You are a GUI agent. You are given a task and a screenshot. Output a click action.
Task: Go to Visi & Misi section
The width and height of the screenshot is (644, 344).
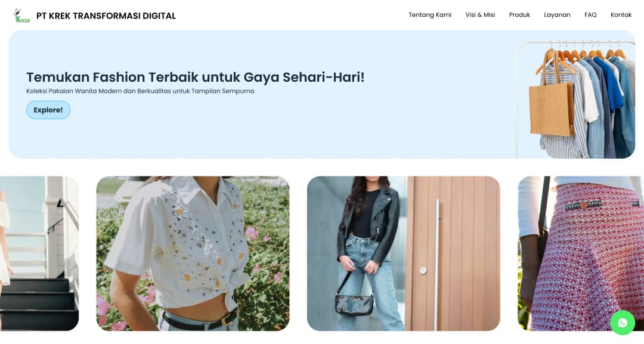(x=480, y=15)
